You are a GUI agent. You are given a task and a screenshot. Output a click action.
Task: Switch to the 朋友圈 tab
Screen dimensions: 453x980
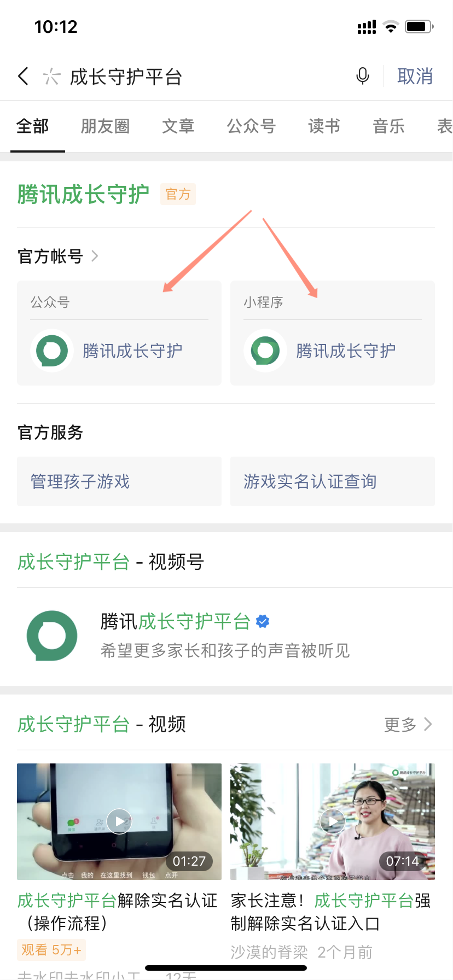pyautogui.click(x=105, y=126)
